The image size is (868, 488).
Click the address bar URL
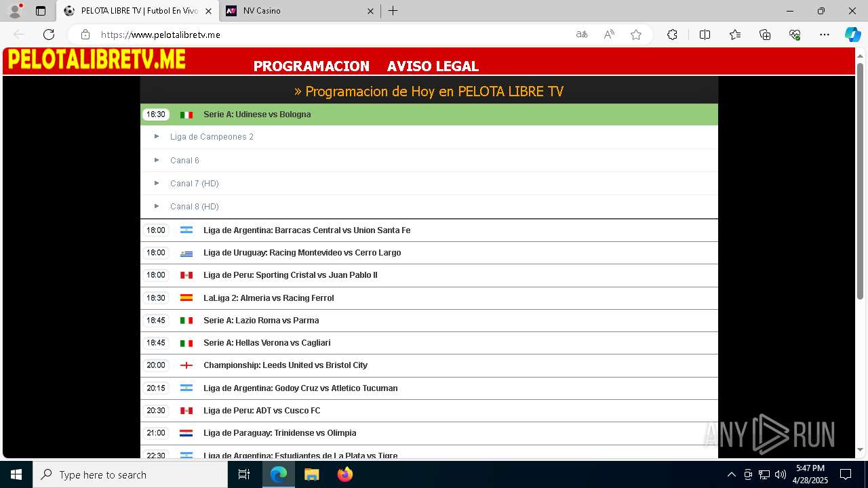click(x=161, y=35)
